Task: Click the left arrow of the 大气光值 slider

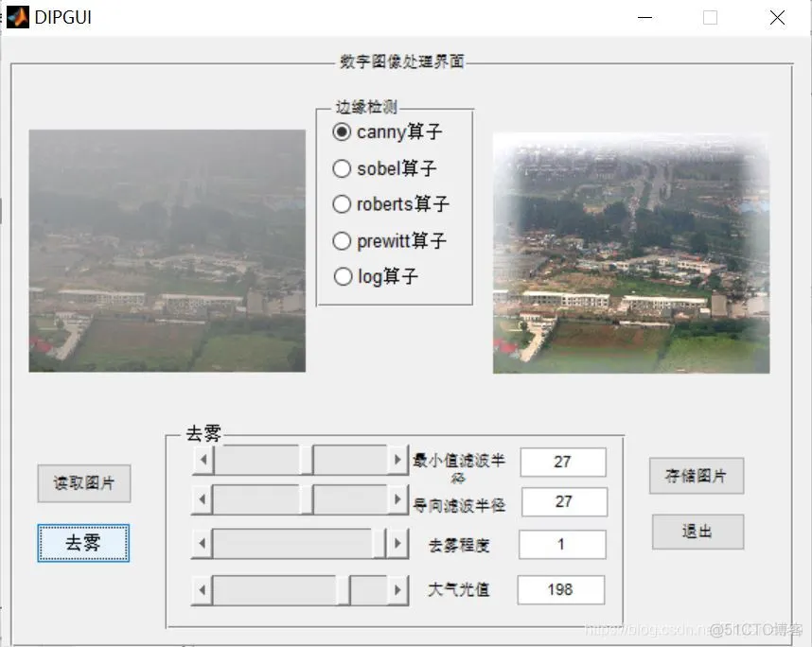Action: pos(202,589)
